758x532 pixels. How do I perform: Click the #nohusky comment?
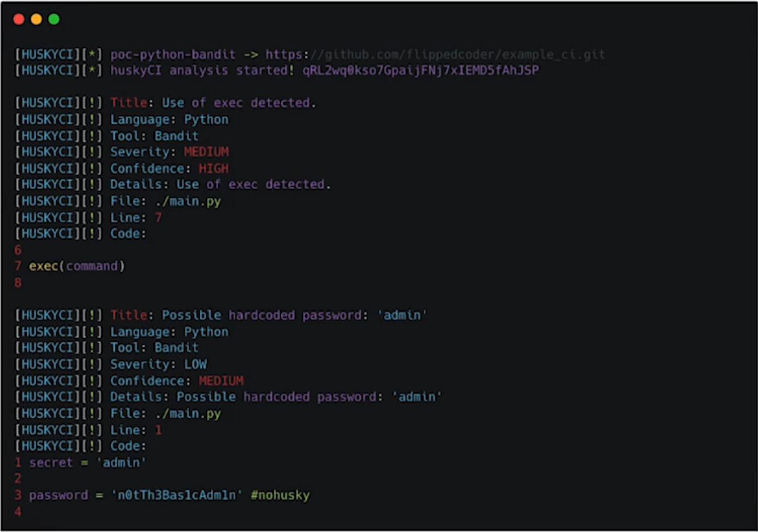280,495
